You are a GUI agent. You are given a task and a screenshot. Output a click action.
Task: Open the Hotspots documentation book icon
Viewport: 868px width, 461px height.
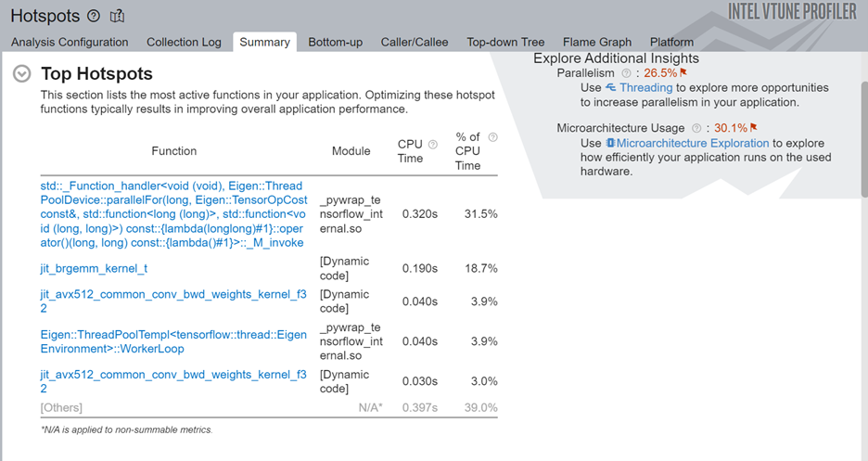coord(117,16)
